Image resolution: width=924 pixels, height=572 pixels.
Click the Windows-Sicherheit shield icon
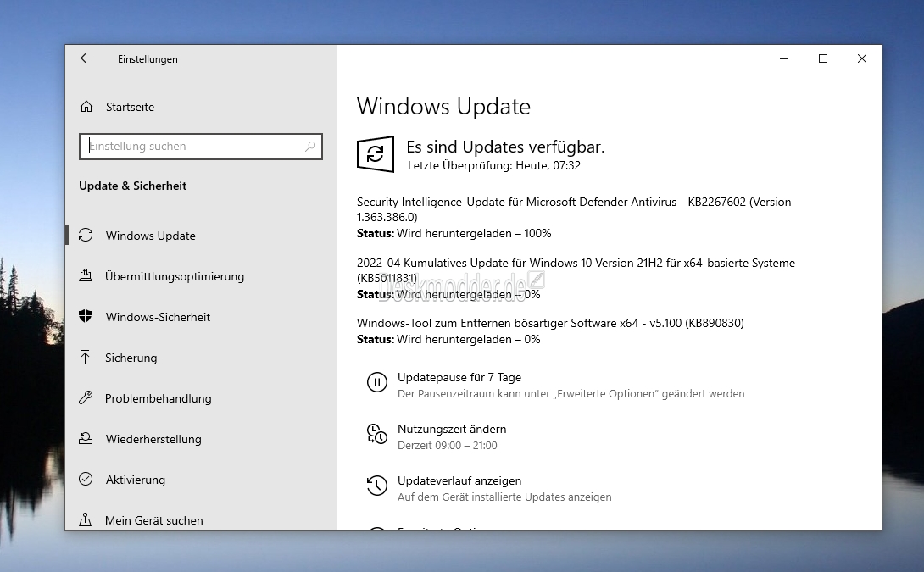click(86, 317)
